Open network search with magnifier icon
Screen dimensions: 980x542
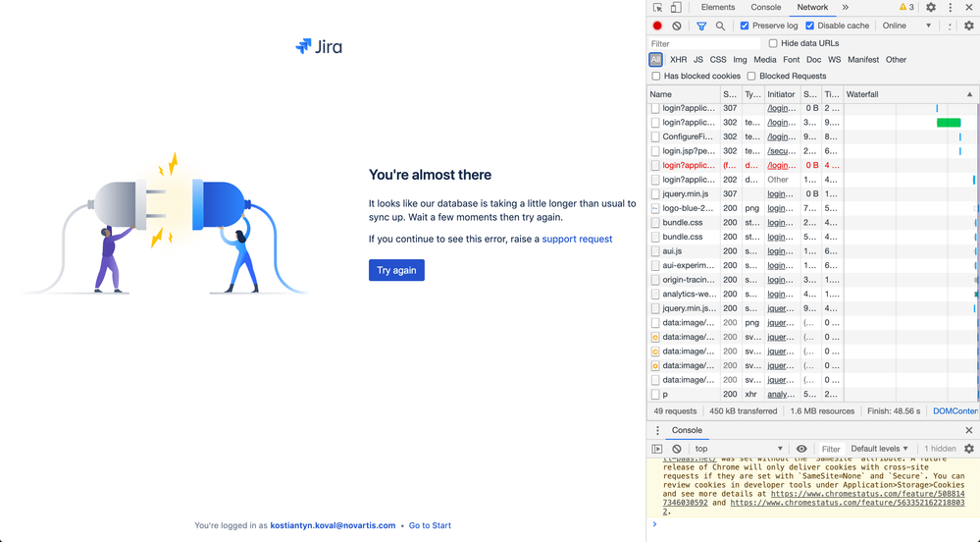point(720,26)
